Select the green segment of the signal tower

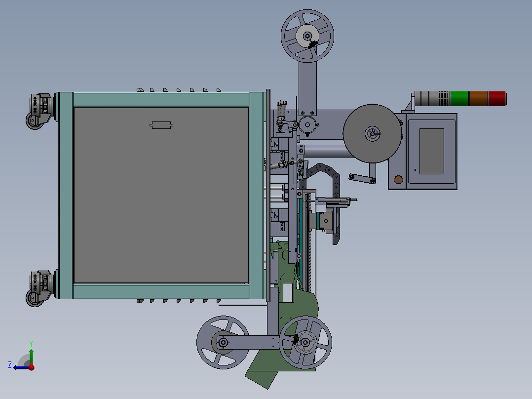click(x=459, y=98)
